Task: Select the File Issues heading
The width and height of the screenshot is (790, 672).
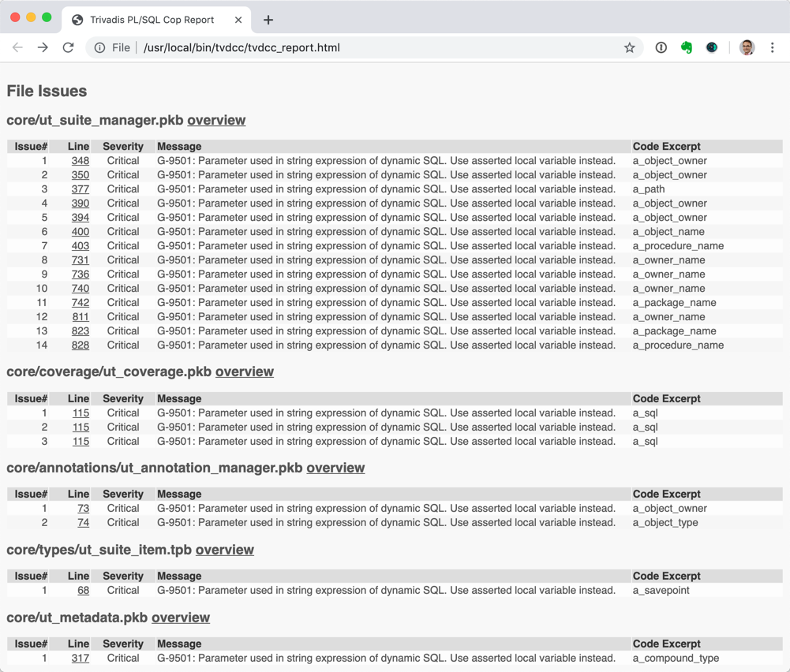Action: (x=47, y=91)
